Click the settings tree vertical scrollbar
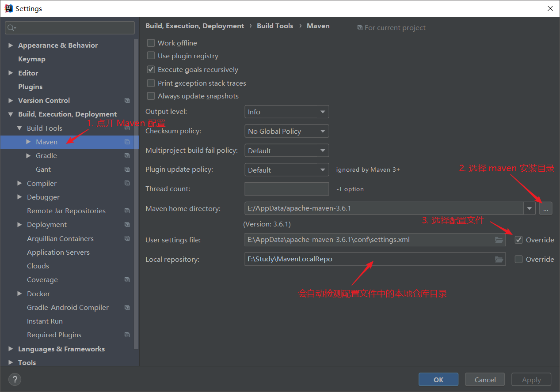The height and width of the screenshot is (392, 560). pos(137,194)
